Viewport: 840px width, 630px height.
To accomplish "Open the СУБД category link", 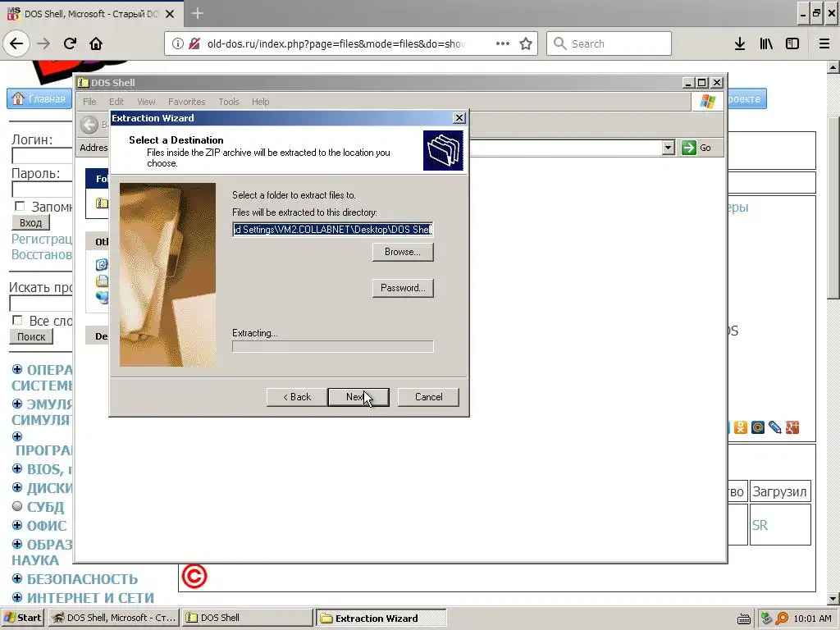I will click(46, 506).
